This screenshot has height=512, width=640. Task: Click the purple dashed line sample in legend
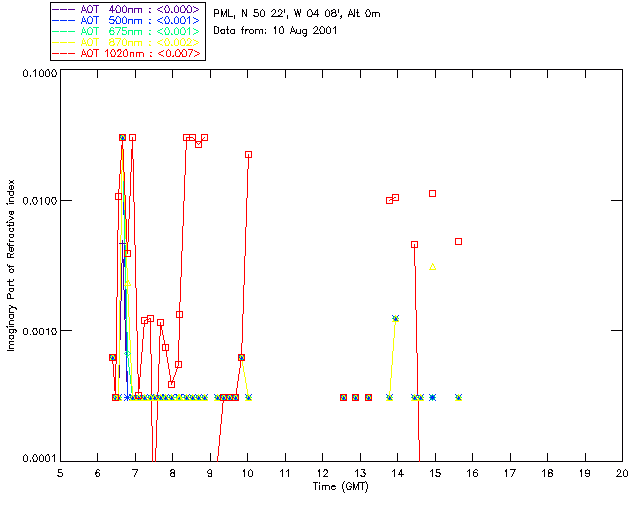64,9
